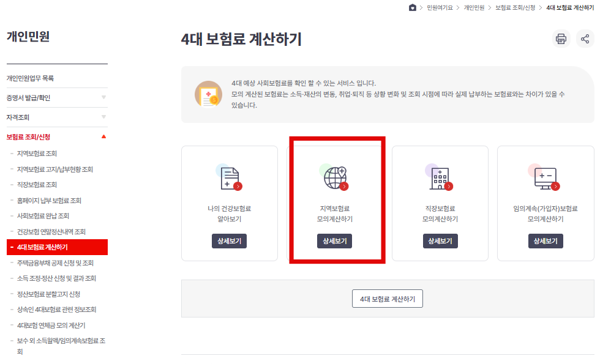Image resolution: width=611 pixels, height=364 pixels.
Task: Collapse the 보험료 조회/신청 menu section
Action: (56, 137)
